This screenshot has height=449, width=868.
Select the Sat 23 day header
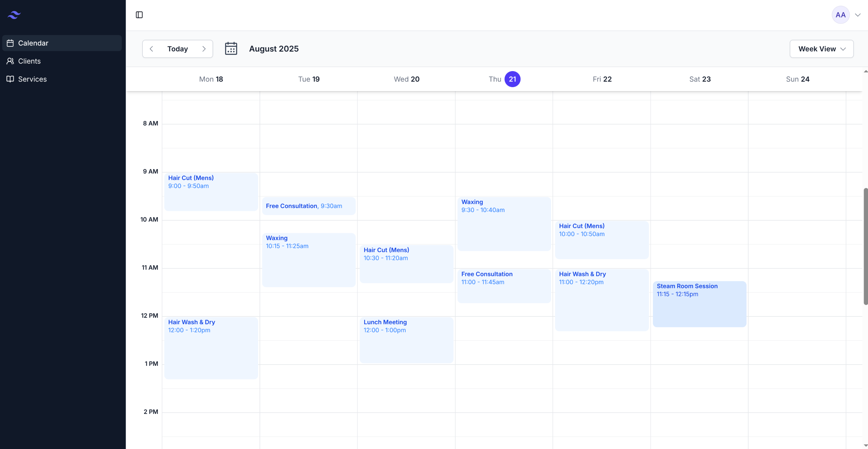click(700, 79)
